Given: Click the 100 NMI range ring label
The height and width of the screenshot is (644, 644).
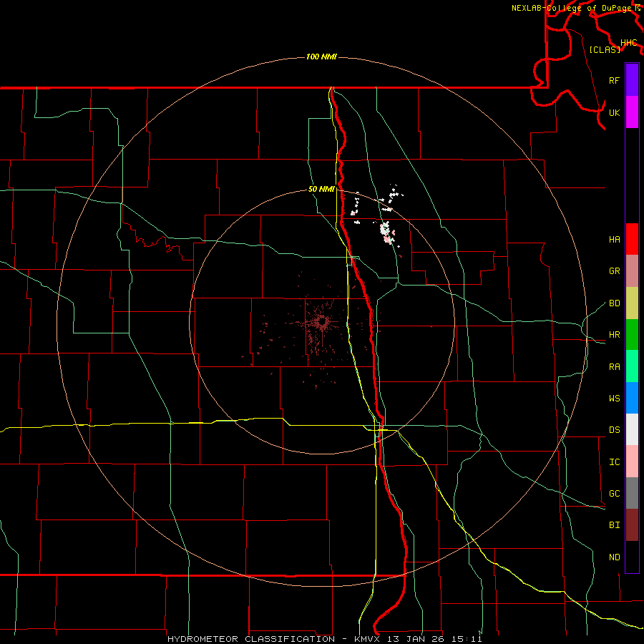Looking at the screenshot, I should pos(321,57).
